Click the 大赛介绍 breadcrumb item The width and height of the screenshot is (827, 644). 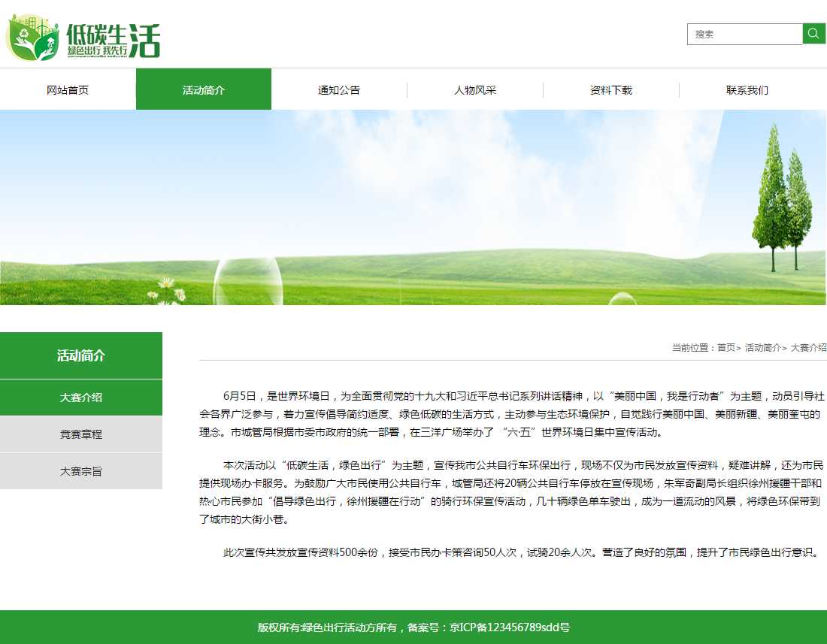point(808,348)
